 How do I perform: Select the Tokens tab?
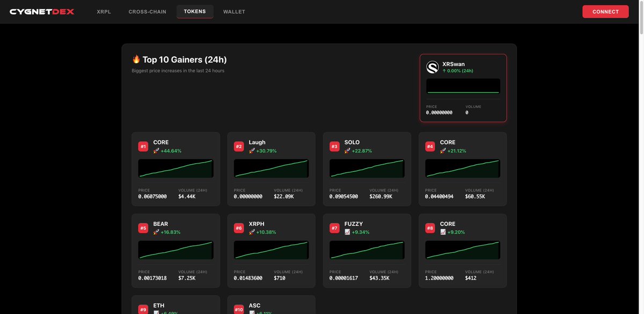click(x=195, y=11)
